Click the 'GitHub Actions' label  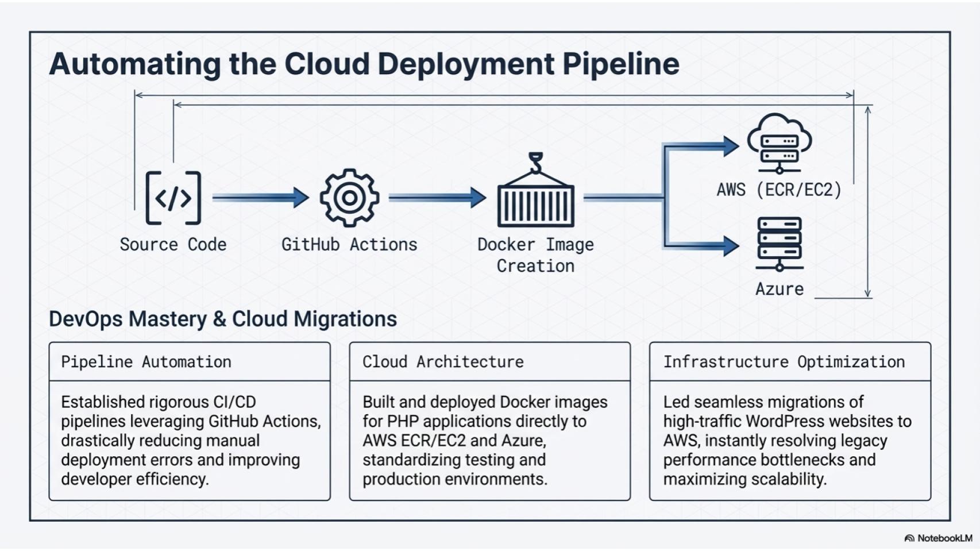(349, 245)
